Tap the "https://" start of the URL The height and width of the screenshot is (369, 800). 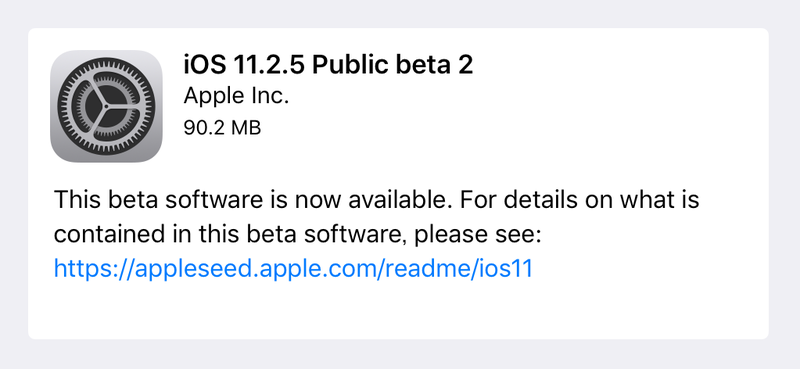pos(94,268)
